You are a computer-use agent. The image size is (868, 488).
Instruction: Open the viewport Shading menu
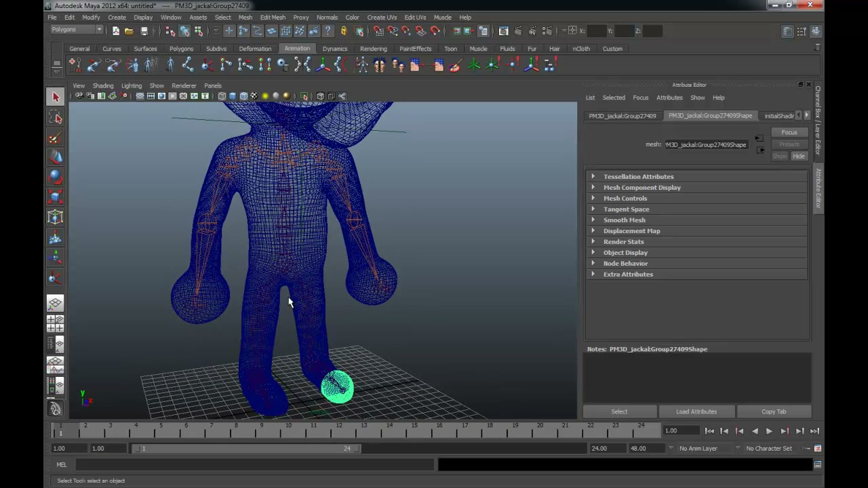(x=103, y=85)
